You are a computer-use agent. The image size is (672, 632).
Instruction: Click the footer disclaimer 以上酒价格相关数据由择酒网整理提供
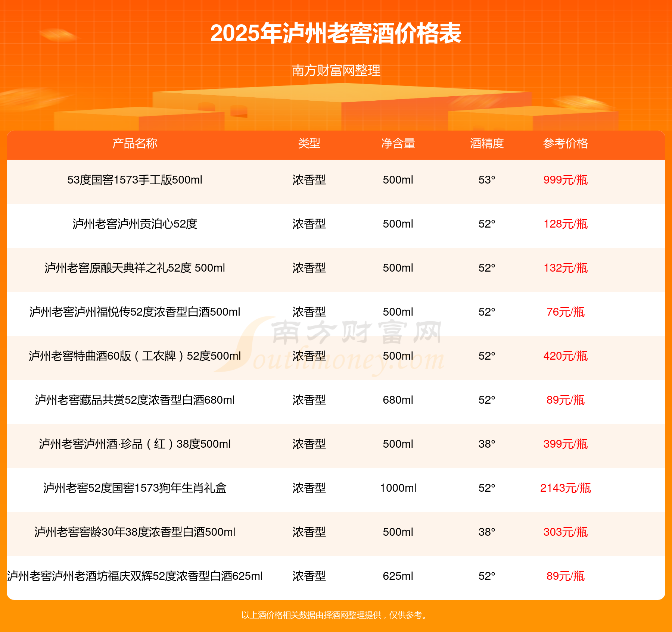pyautogui.click(x=311, y=615)
